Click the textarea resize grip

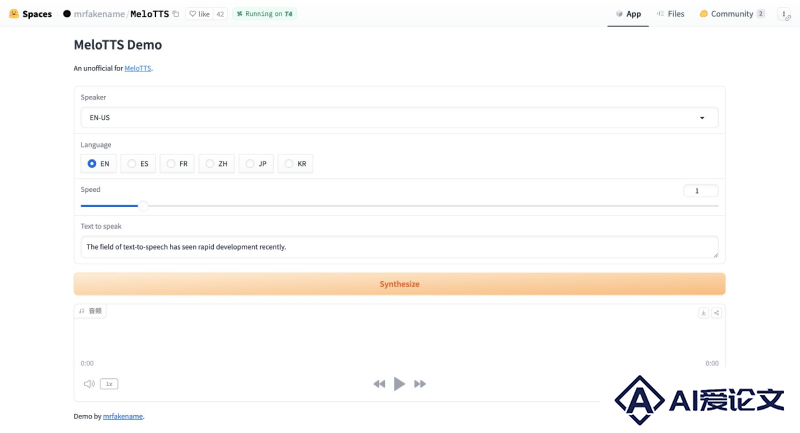click(x=715, y=255)
